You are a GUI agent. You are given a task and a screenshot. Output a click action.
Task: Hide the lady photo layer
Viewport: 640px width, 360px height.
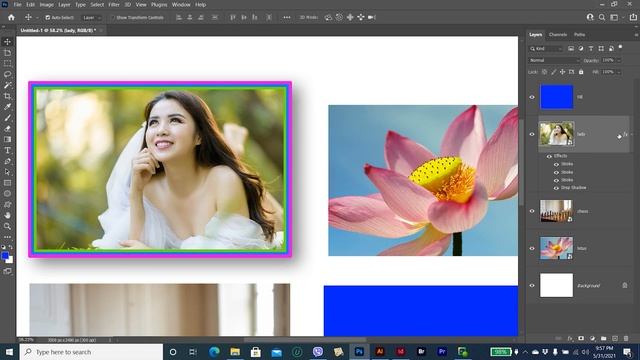(532, 134)
